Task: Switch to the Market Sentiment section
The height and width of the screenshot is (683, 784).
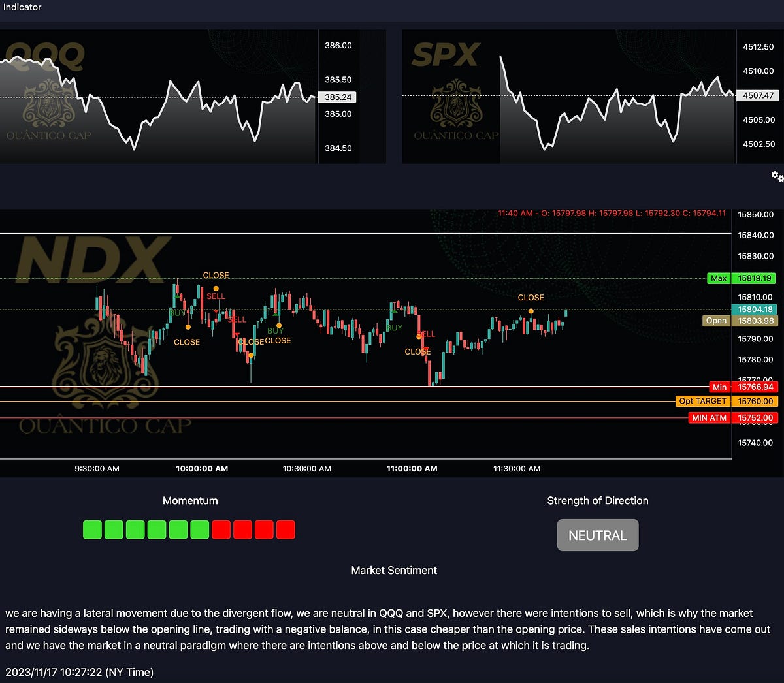Action: 394,570
